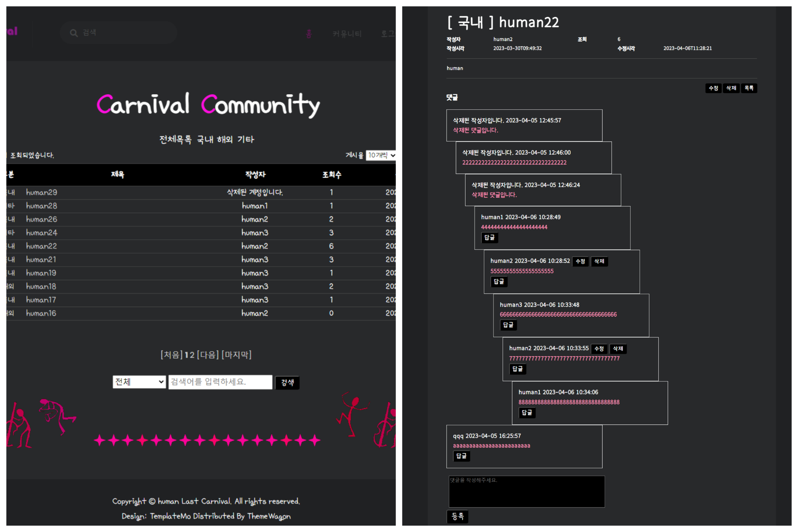The image size is (798, 532).
Task: Click the 홈 menu item
Action: pyautogui.click(x=309, y=34)
